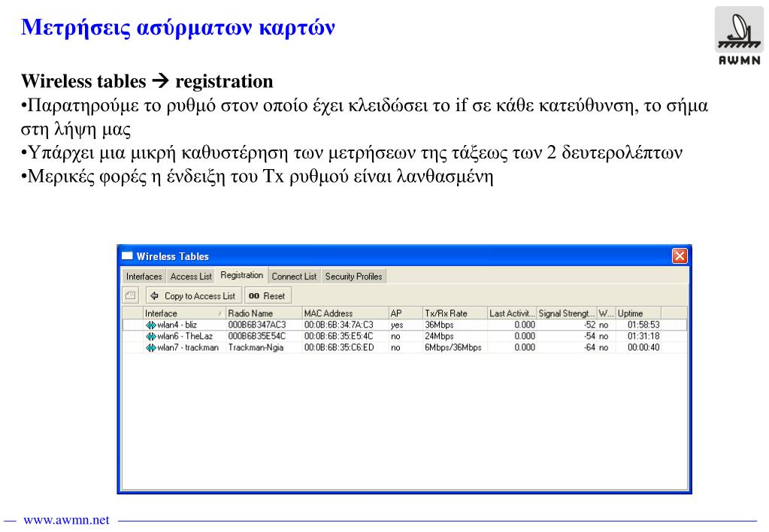Sort by MAC Address column header
The width and height of the screenshot is (769, 532).
345,313
